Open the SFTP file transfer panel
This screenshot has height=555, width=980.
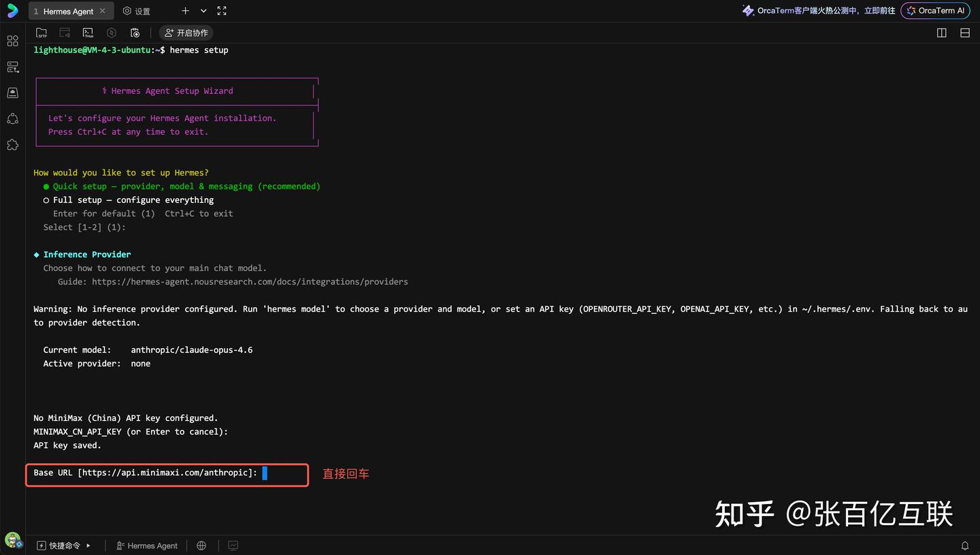tap(42, 32)
